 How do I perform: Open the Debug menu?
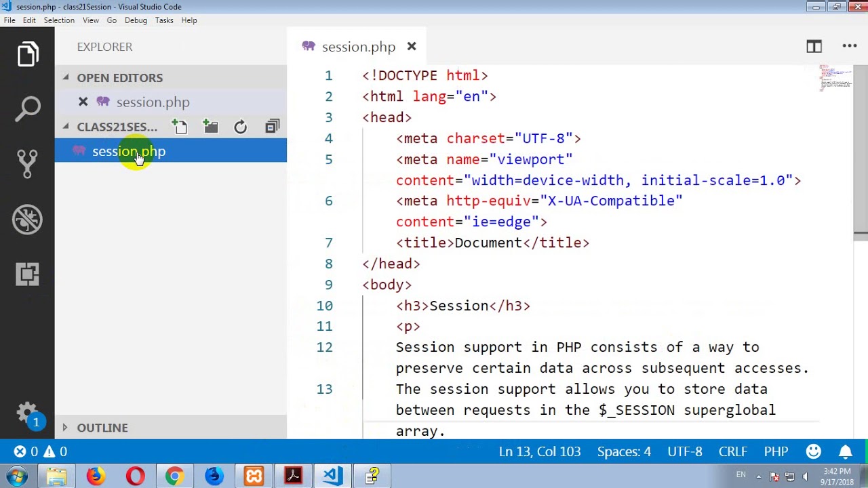pyautogui.click(x=136, y=20)
